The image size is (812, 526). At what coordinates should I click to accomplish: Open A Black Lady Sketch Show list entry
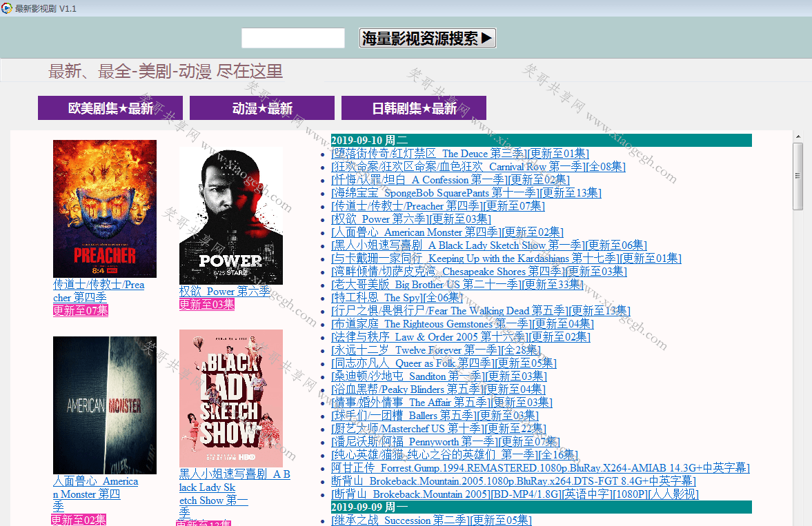point(489,245)
